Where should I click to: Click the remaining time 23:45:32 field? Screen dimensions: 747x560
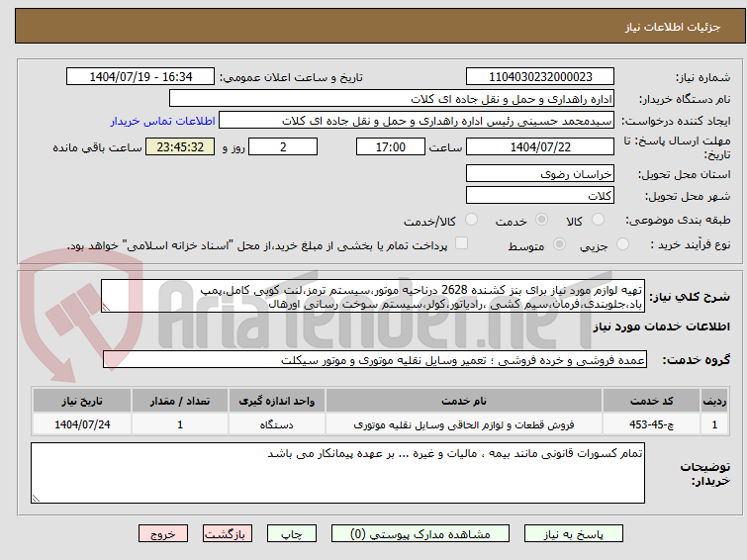180,146
